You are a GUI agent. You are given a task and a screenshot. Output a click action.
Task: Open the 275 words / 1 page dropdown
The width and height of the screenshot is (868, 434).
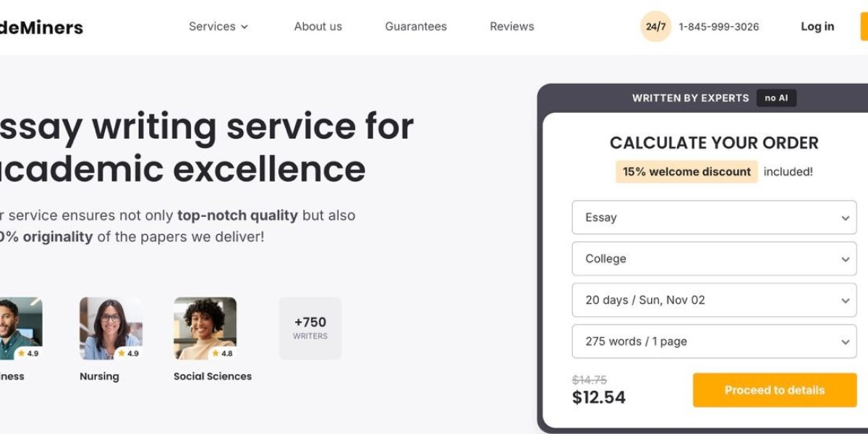(x=714, y=341)
